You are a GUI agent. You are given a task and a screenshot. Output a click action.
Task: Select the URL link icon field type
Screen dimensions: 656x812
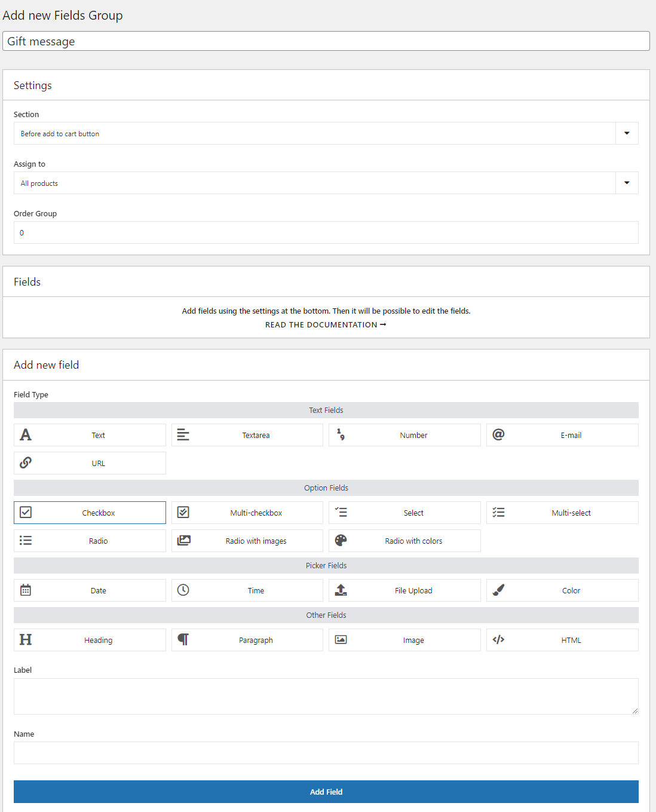[26, 463]
